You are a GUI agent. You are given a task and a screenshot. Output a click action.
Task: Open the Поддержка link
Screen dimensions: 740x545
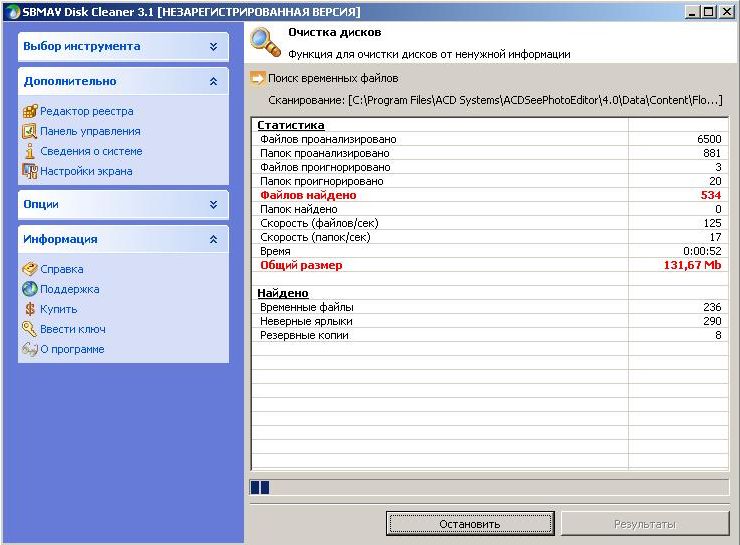click(70, 289)
